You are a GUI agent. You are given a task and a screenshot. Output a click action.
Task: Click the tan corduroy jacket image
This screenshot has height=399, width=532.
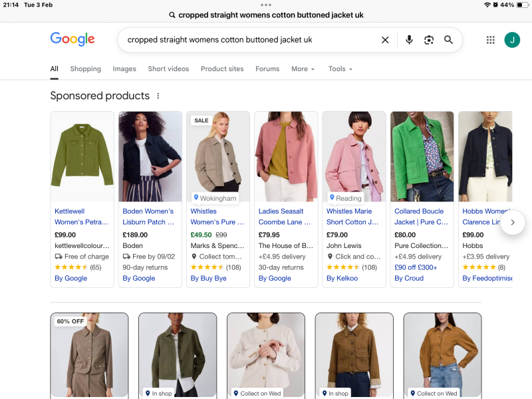click(x=442, y=356)
